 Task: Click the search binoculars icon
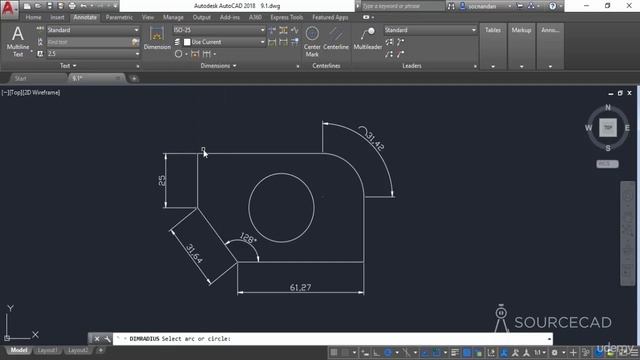pyautogui.click(x=451, y=6)
